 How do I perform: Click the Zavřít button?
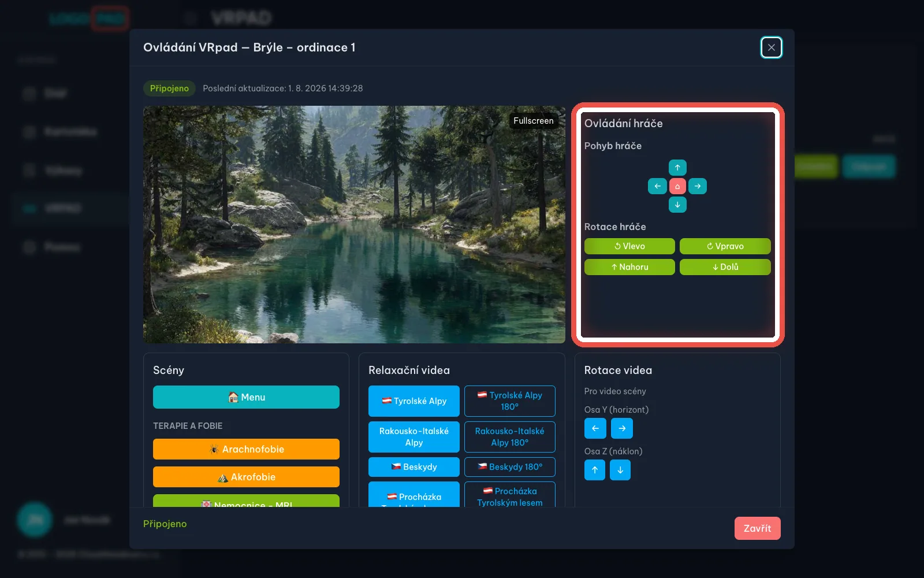[x=758, y=528]
